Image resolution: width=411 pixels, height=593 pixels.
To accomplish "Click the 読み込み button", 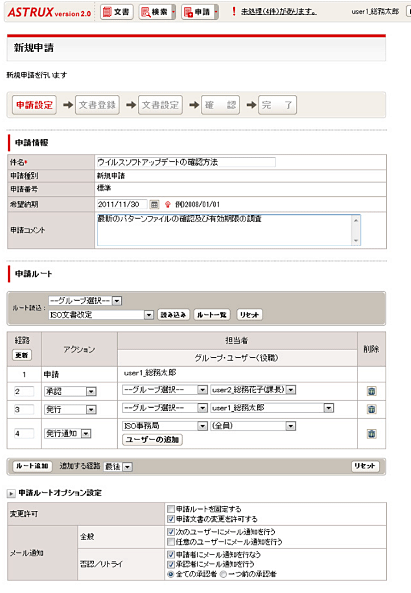I will point(173,315).
